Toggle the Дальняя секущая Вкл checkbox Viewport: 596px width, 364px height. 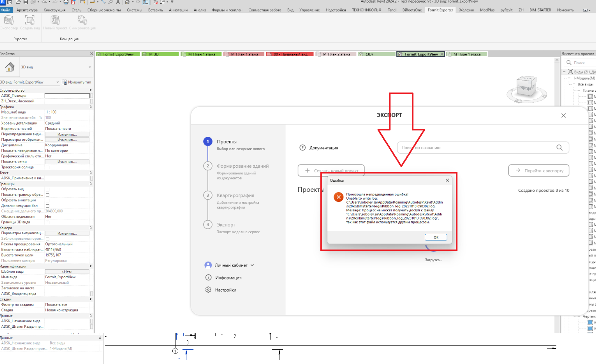coord(47,206)
